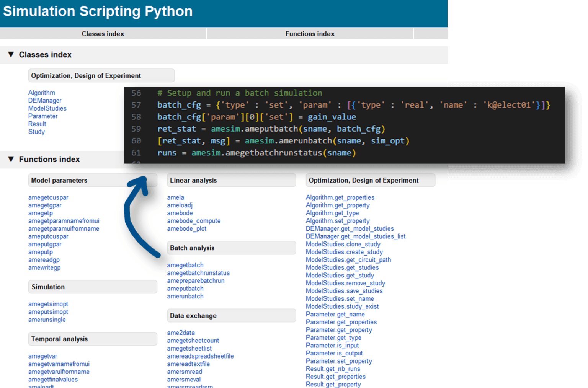Select the amerunbatch function link

click(x=185, y=296)
